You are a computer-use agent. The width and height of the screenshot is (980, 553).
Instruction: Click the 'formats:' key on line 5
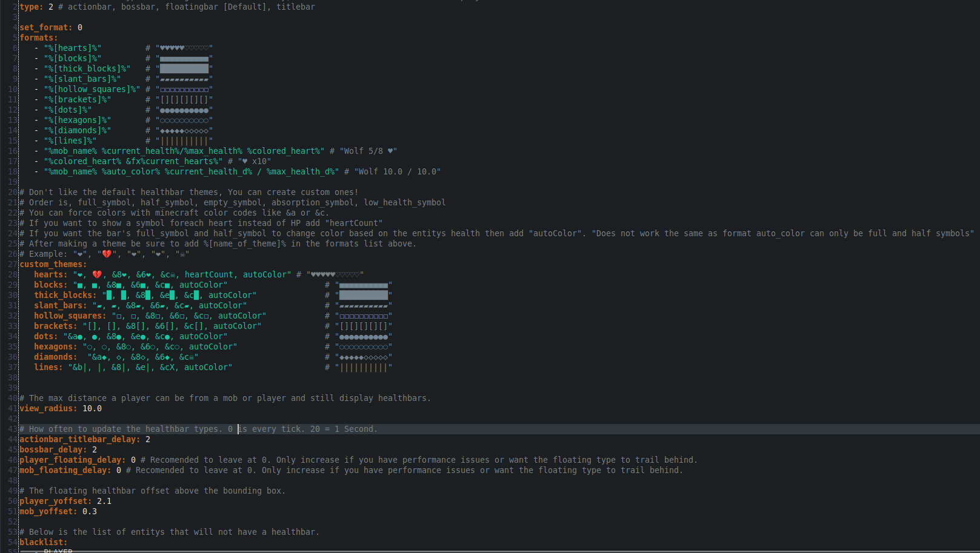39,38
